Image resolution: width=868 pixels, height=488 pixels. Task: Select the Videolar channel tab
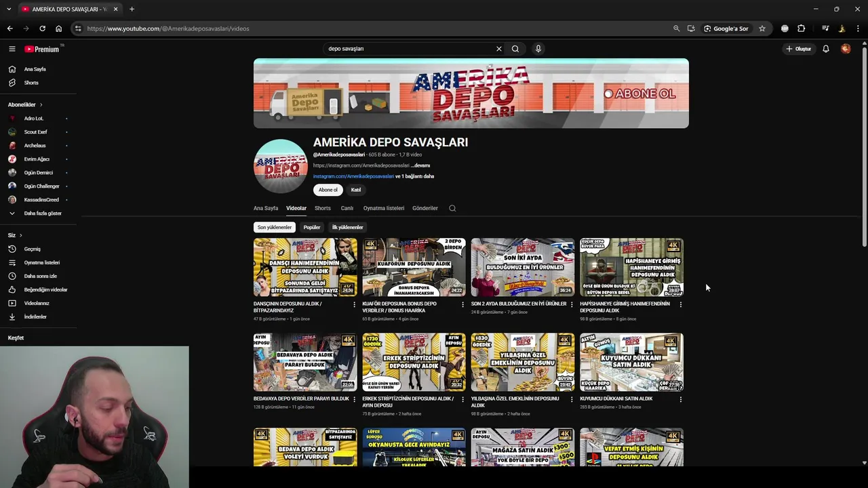[x=296, y=208]
